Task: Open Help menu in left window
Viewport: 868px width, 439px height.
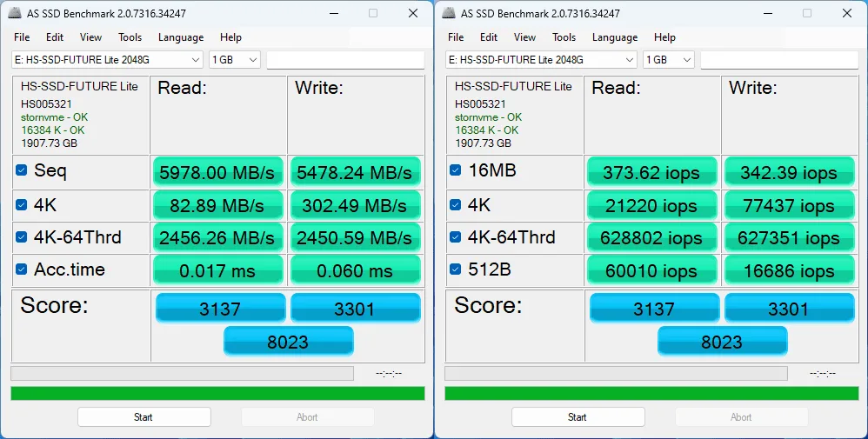Action: click(x=230, y=37)
